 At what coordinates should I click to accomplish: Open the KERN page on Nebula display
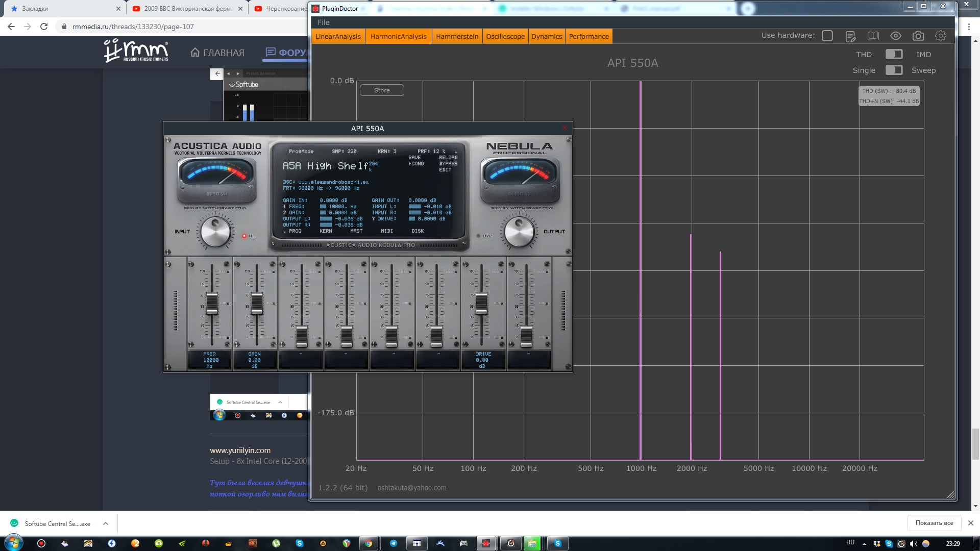tap(326, 231)
